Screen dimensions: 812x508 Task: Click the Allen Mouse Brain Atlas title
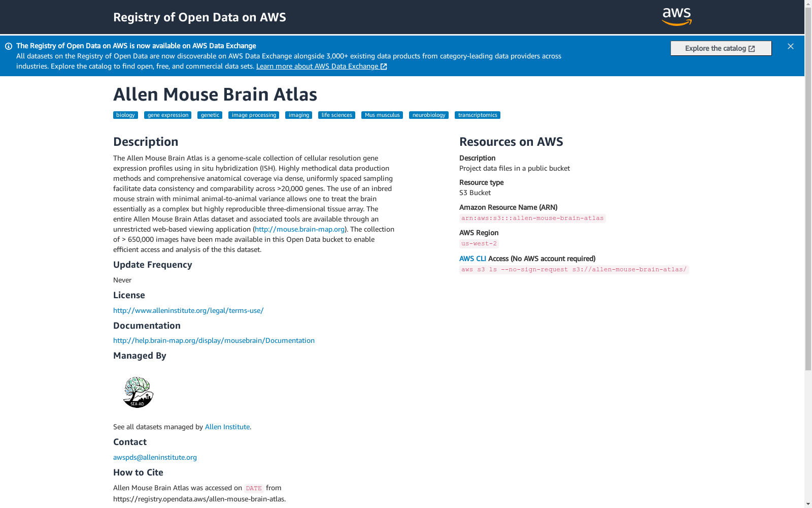tap(215, 94)
